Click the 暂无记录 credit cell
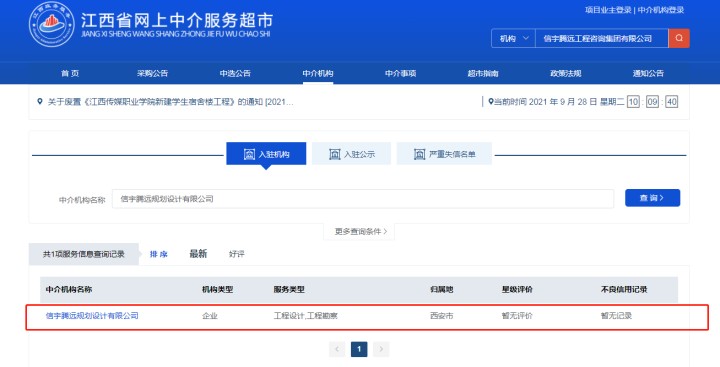 tap(616, 316)
